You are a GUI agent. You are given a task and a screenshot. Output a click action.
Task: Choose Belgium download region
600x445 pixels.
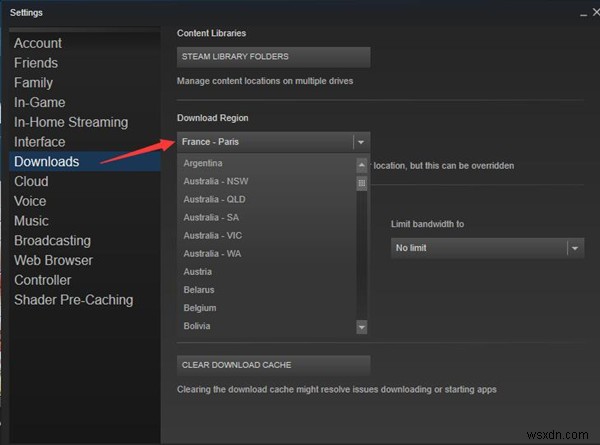267,308
